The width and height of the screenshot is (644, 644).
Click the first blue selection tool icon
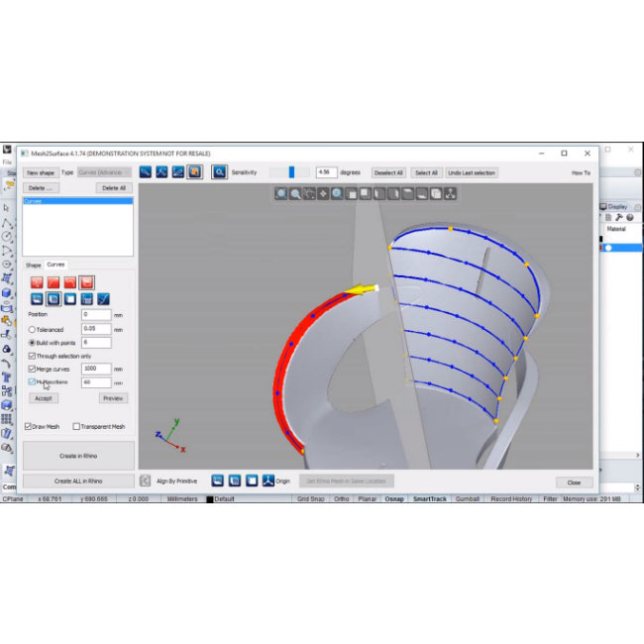pos(146,172)
